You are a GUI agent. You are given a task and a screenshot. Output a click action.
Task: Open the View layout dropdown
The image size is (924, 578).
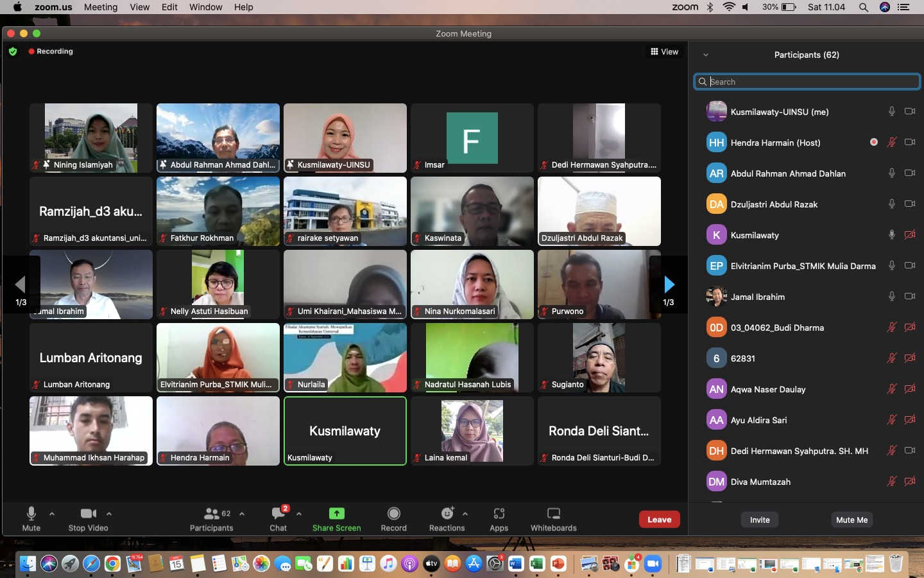(x=664, y=51)
